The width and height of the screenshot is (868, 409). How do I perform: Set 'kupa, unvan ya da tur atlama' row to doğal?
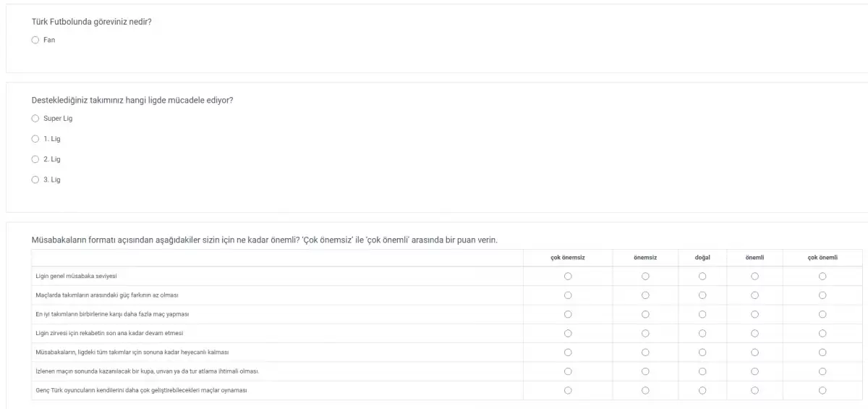[702, 371]
